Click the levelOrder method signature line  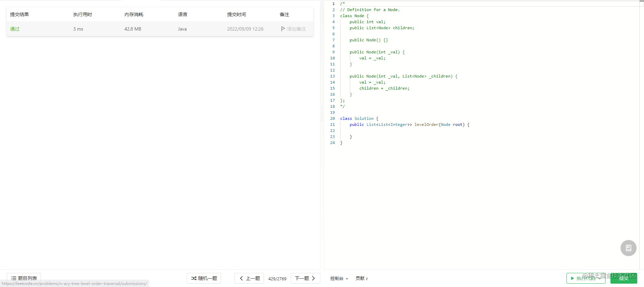410,125
